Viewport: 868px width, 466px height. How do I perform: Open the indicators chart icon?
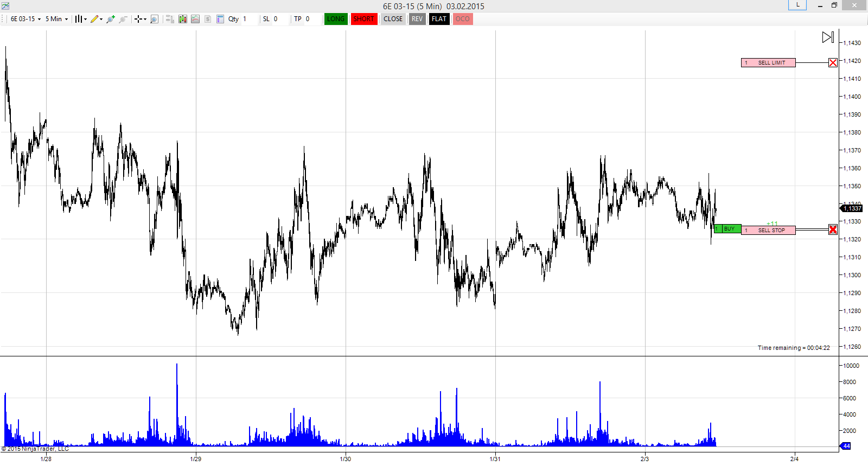click(195, 19)
